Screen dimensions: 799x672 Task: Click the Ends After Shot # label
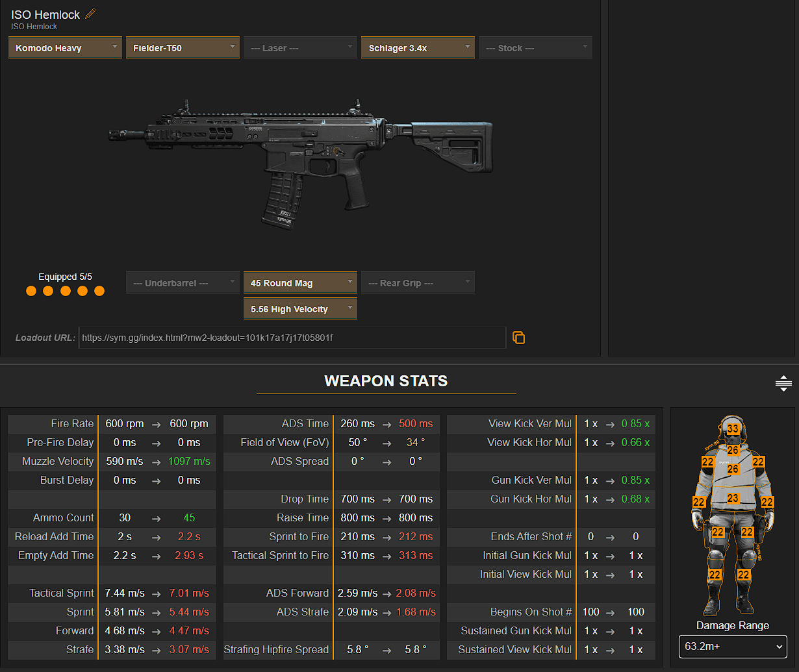coord(531,536)
